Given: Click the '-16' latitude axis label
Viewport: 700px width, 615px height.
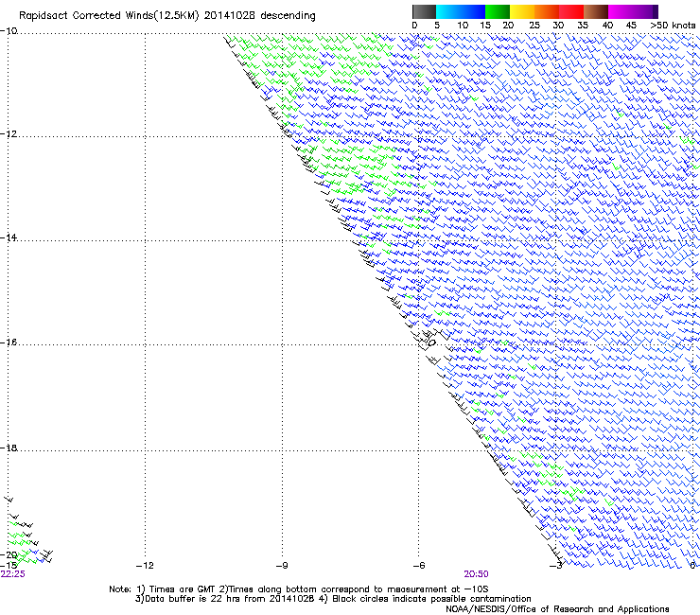Looking at the screenshot, I should (x=9, y=343).
